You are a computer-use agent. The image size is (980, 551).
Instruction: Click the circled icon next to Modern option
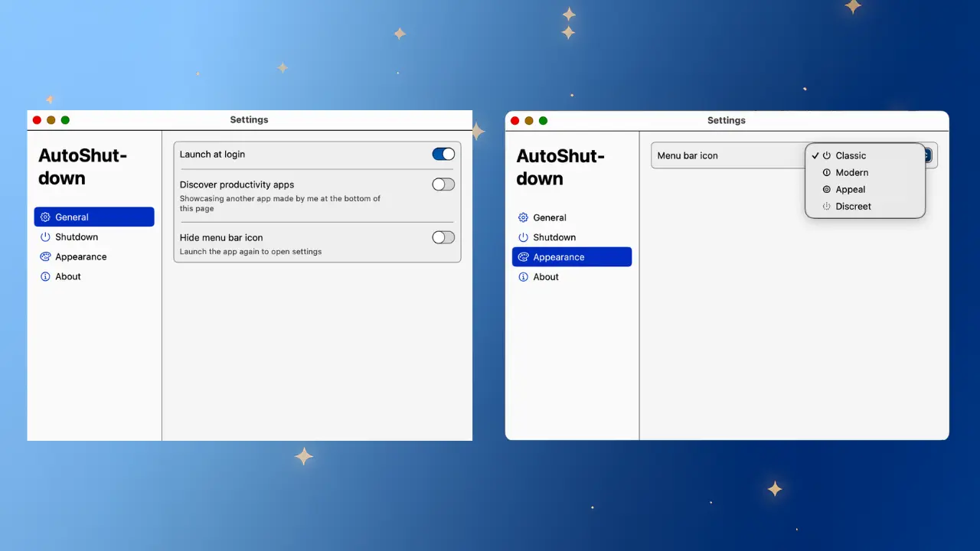(x=827, y=172)
